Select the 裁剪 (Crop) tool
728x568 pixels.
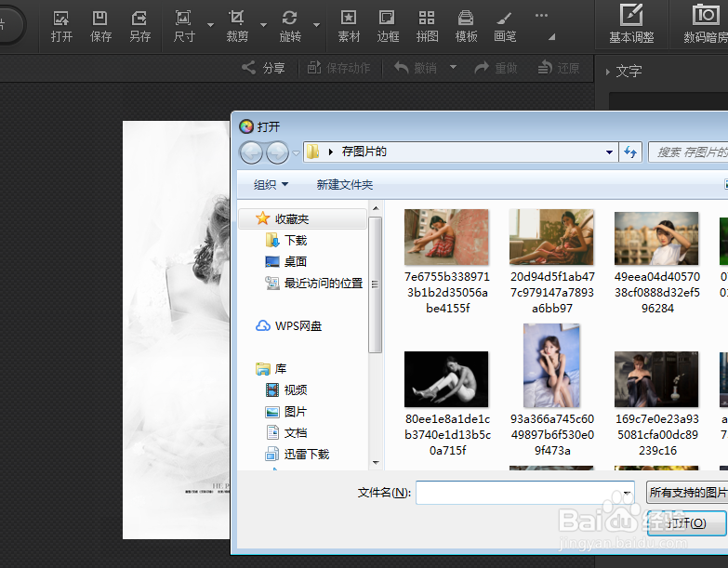237,26
